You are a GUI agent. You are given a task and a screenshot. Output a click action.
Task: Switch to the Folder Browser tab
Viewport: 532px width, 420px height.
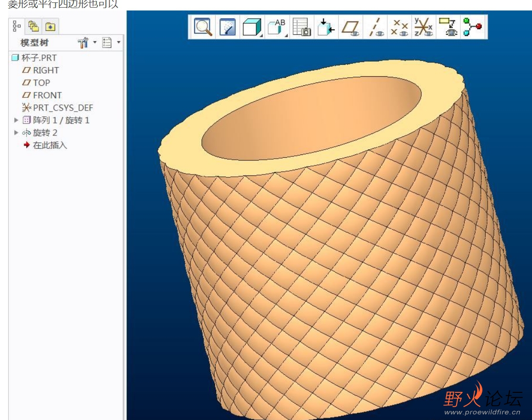[33, 26]
